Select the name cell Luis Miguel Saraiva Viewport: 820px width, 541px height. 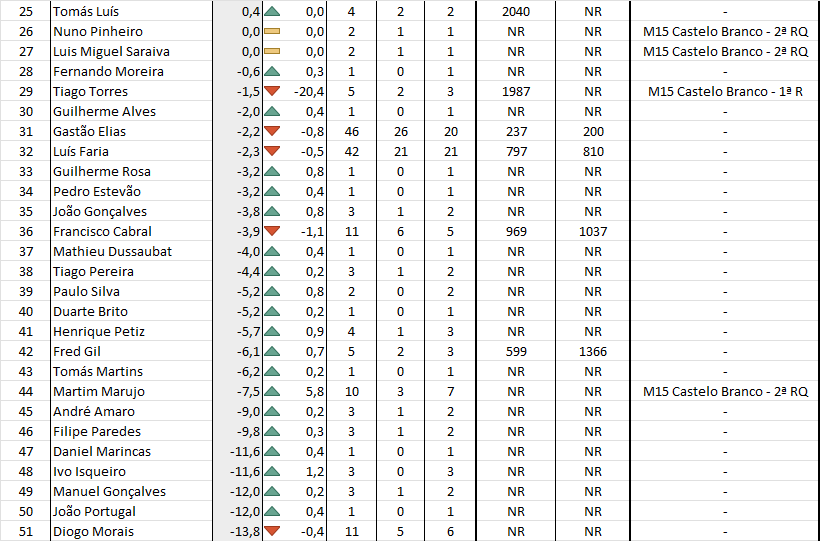[x=131, y=51]
